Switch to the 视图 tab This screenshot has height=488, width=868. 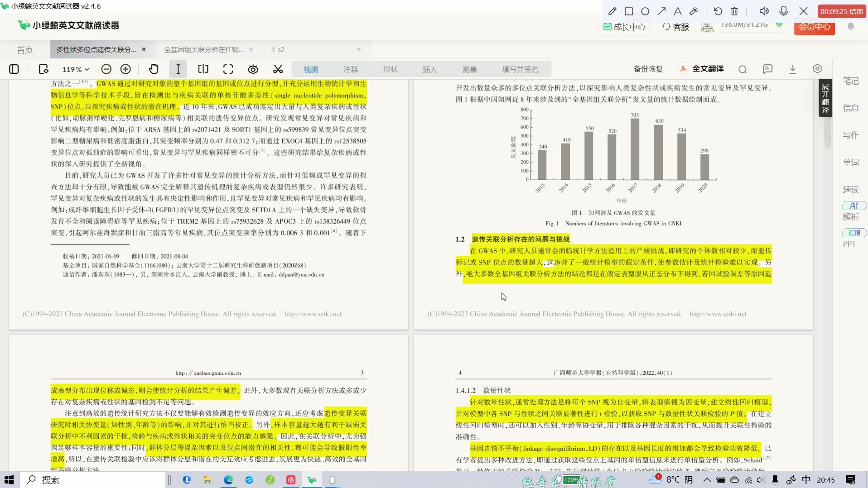pos(311,69)
